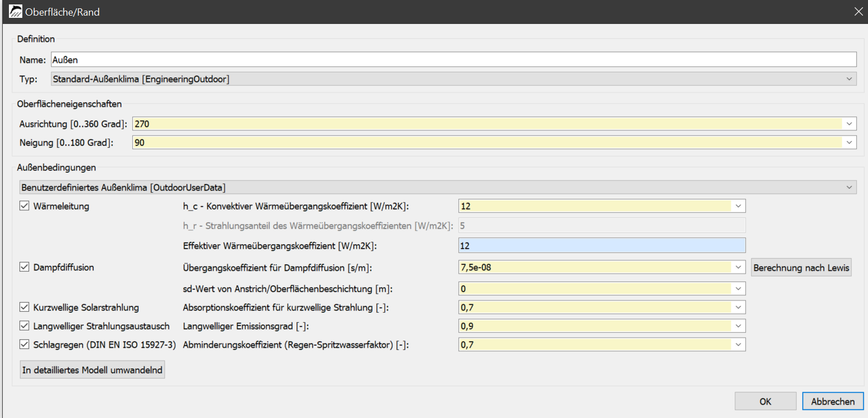Click Berechnung nach Lewis button
The image size is (868, 418).
pyautogui.click(x=801, y=268)
